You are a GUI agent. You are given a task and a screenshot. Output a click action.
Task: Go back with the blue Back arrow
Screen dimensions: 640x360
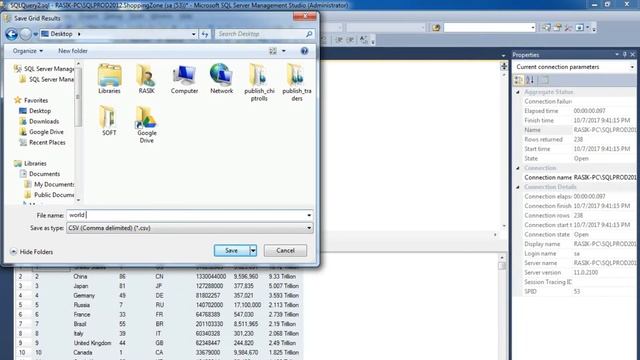coord(11,34)
